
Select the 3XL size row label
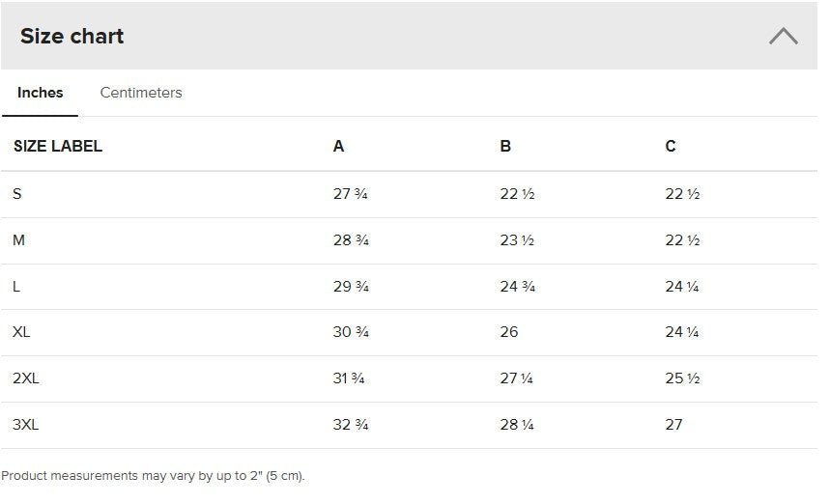(x=26, y=425)
